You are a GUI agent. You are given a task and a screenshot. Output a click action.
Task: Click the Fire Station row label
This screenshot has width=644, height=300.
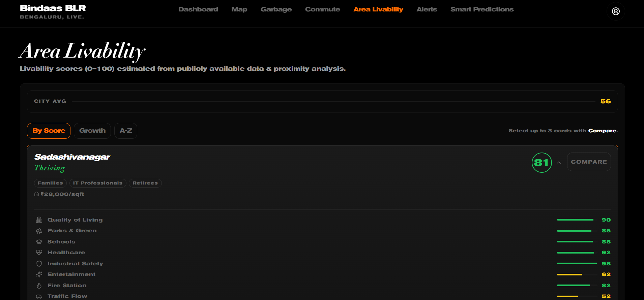click(67, 286)
